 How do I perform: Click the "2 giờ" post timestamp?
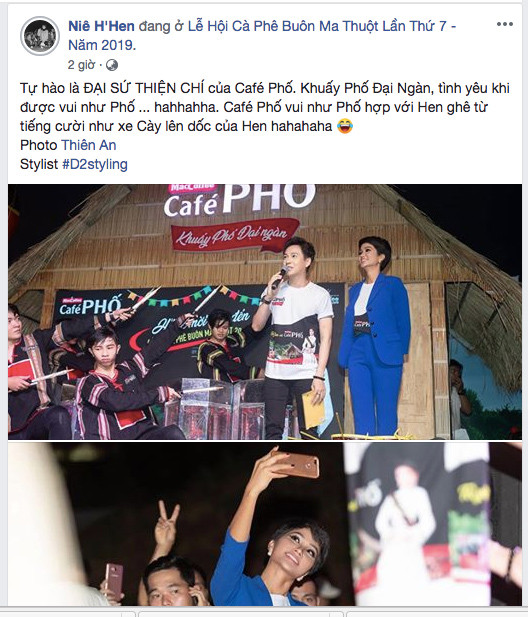(81, 65)
